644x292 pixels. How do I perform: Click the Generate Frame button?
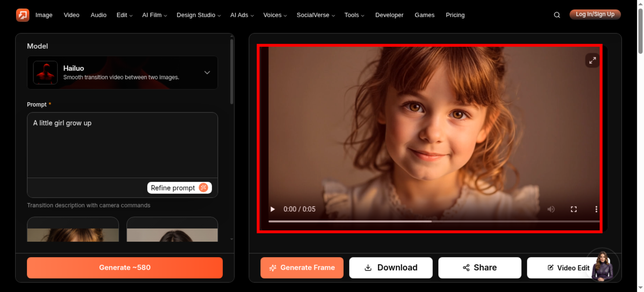[302, 268]
